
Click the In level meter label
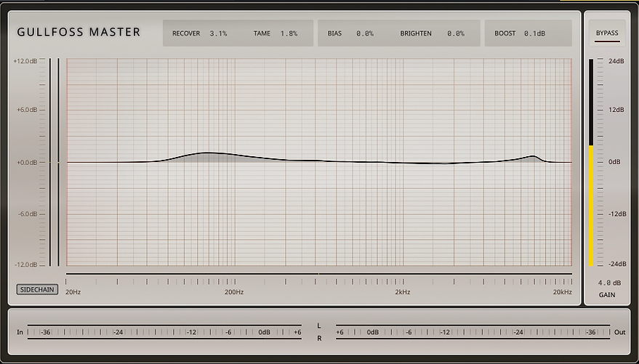pos(20,332)
